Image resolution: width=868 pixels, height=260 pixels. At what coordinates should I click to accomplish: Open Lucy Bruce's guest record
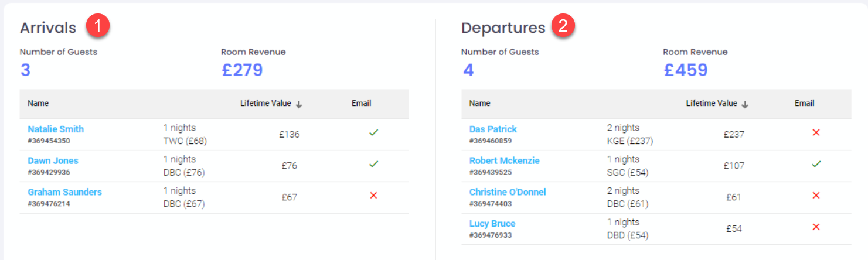492,224
